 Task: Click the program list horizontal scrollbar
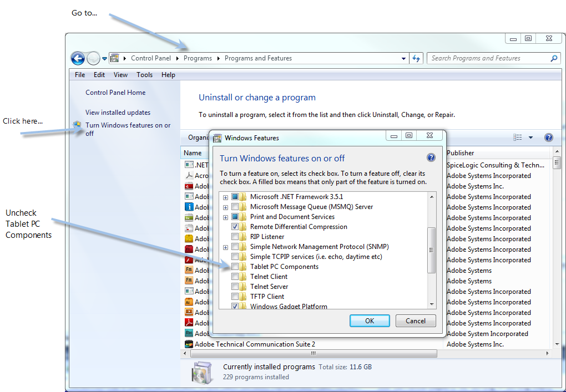314,353
